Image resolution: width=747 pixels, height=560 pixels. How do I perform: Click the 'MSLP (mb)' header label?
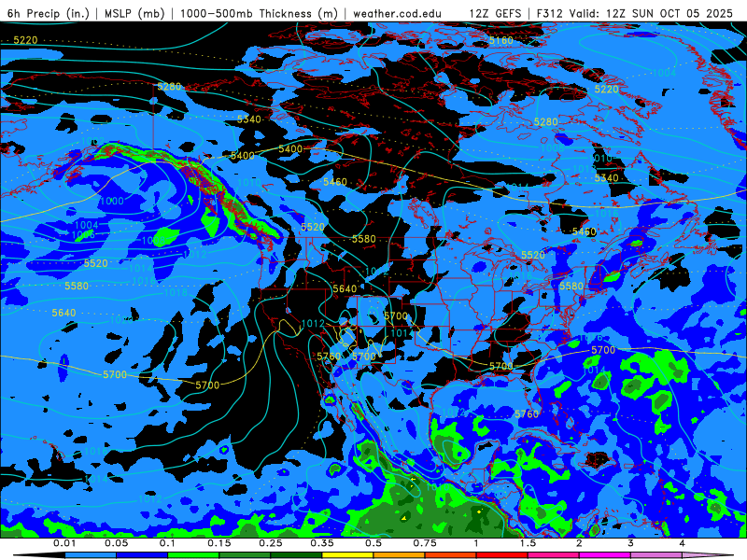[x=134, y=13]
